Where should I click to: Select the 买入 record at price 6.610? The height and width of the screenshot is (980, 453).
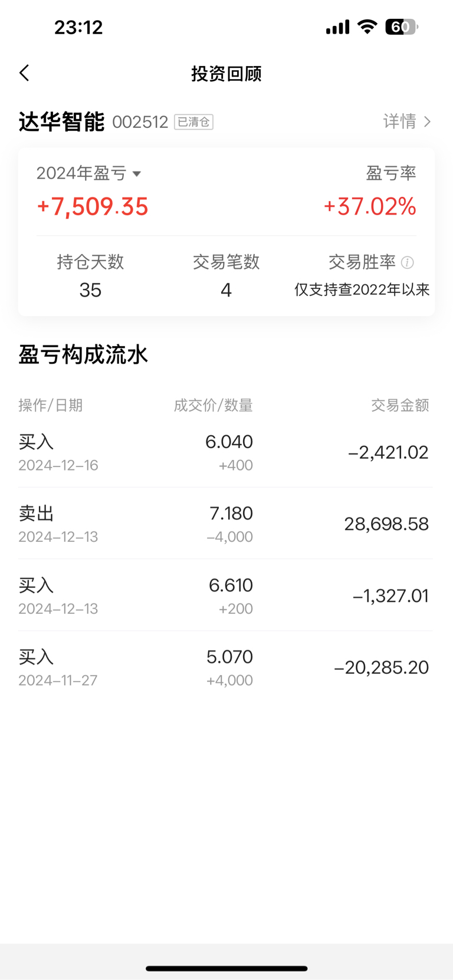coord(225,596)
